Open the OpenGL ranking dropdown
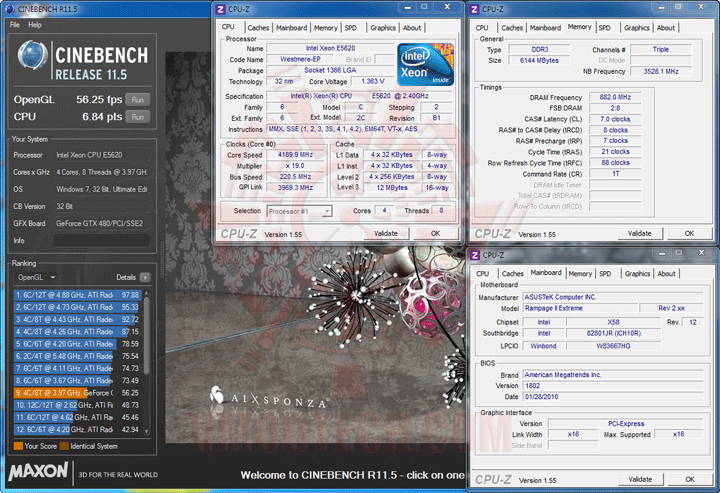Image resolution: width=720 pixels, height=493 pixels. tap(36, 277)
